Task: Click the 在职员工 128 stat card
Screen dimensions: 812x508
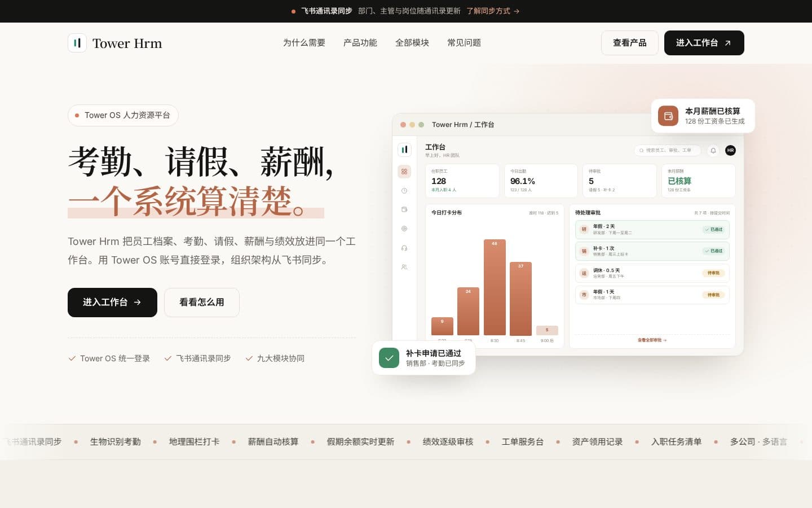Action: 462,181
